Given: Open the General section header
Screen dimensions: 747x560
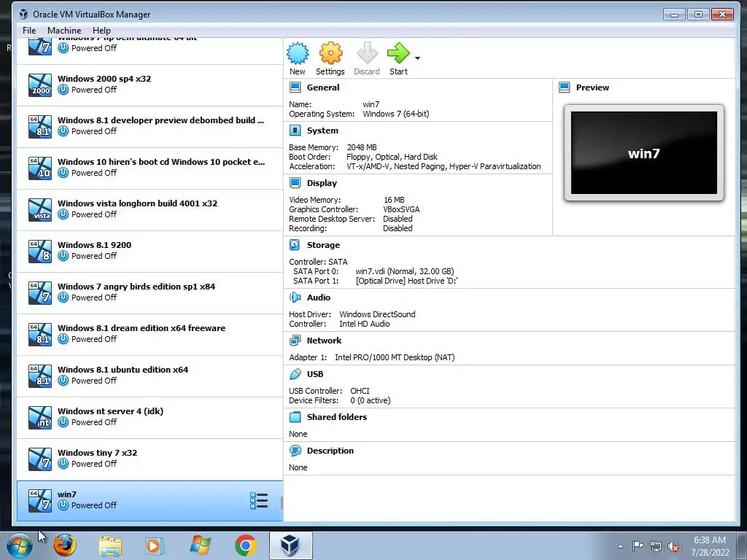Looking at the screenshot, I should point(323,87).
